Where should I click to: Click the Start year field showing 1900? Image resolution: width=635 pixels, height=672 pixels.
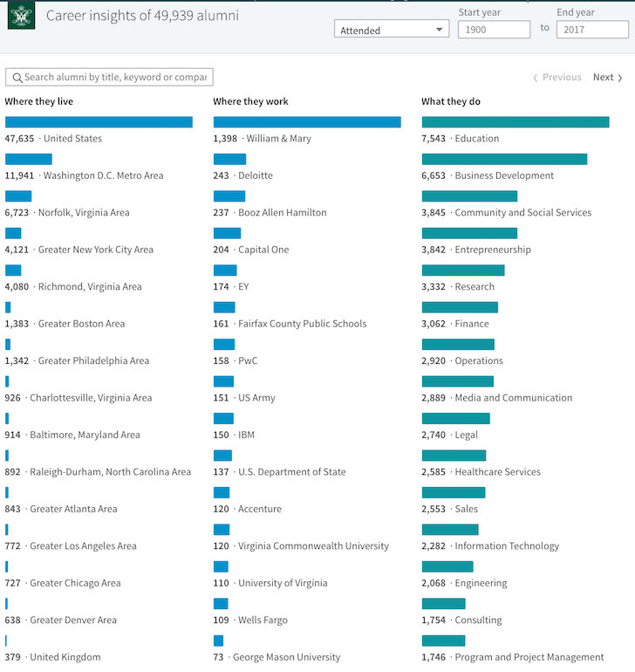[x=494, y=30]
